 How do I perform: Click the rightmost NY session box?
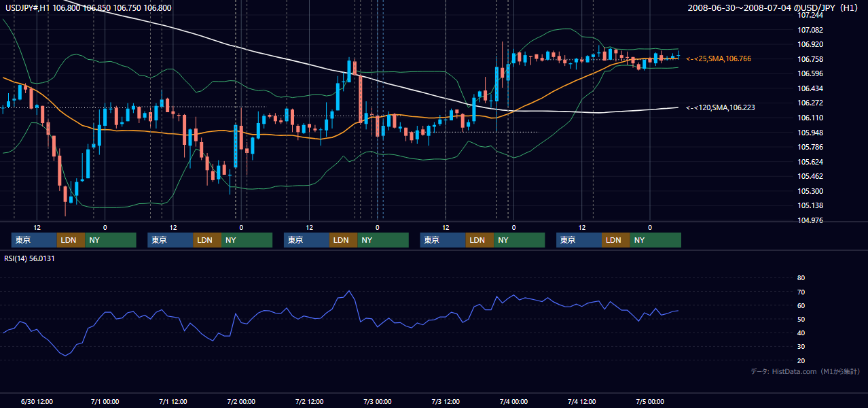click(655, 240)
